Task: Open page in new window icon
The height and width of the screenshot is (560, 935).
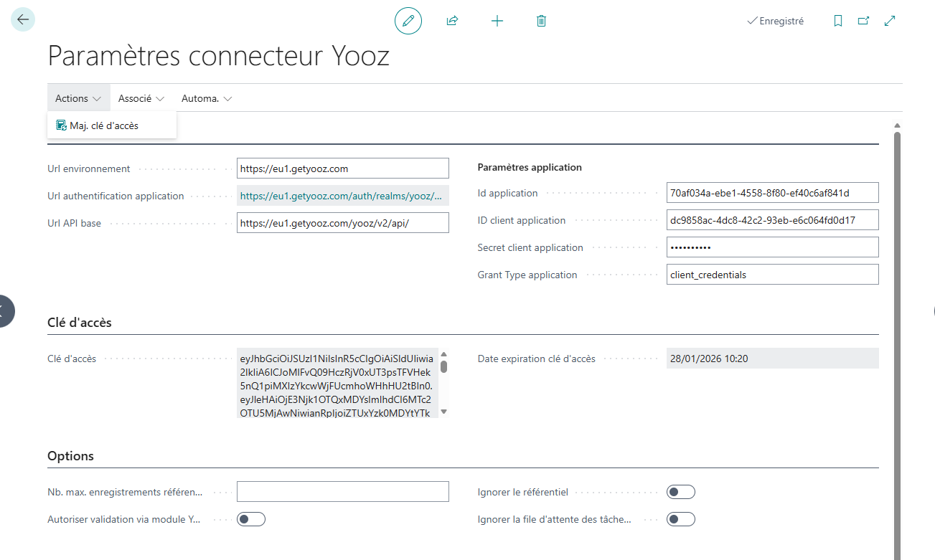Action: tap(863, 21)
